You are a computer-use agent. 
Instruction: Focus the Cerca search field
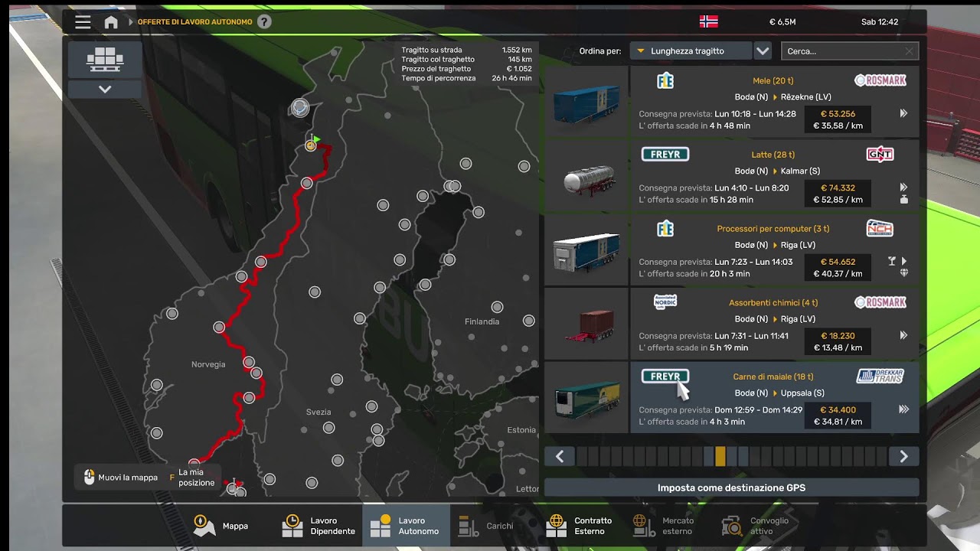(850, 51)
